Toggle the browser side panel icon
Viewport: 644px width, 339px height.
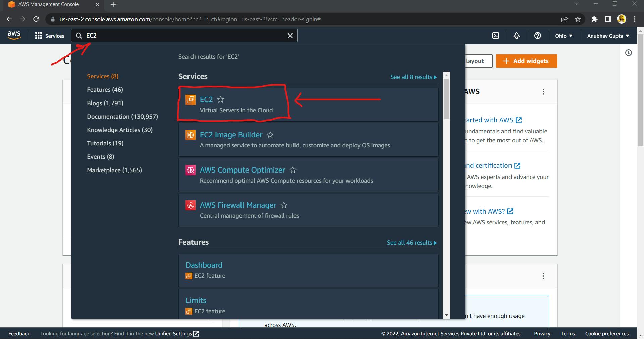pos(608,19)
